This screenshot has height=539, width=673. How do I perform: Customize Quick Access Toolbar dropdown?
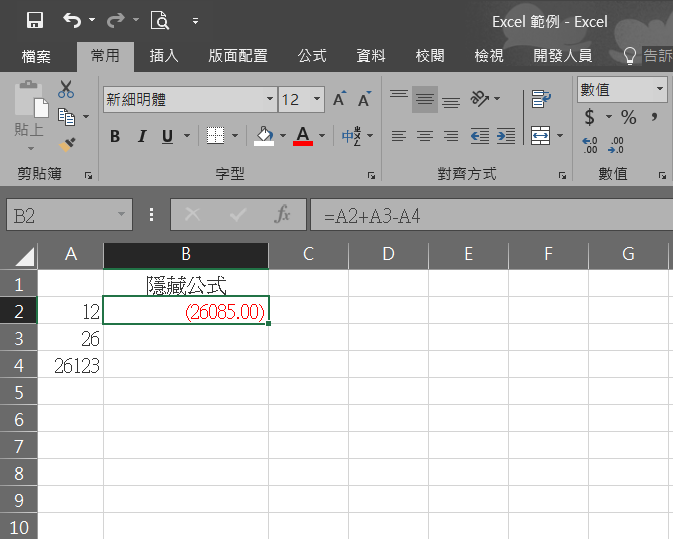[195, 21]
